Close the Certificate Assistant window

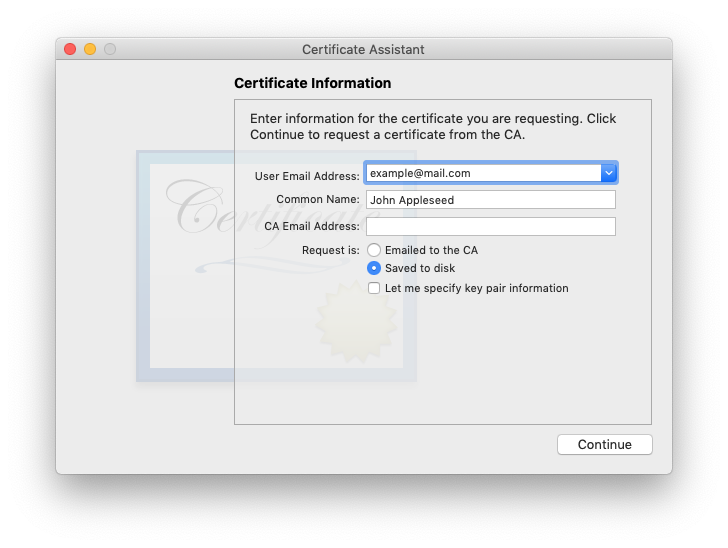[70, 49]
